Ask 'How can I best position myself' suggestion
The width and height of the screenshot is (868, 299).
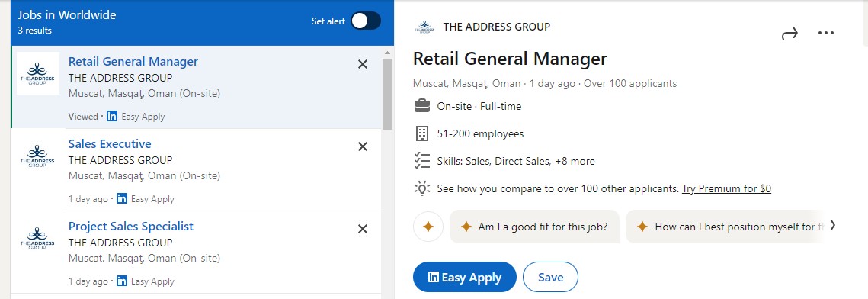(725, 227)
